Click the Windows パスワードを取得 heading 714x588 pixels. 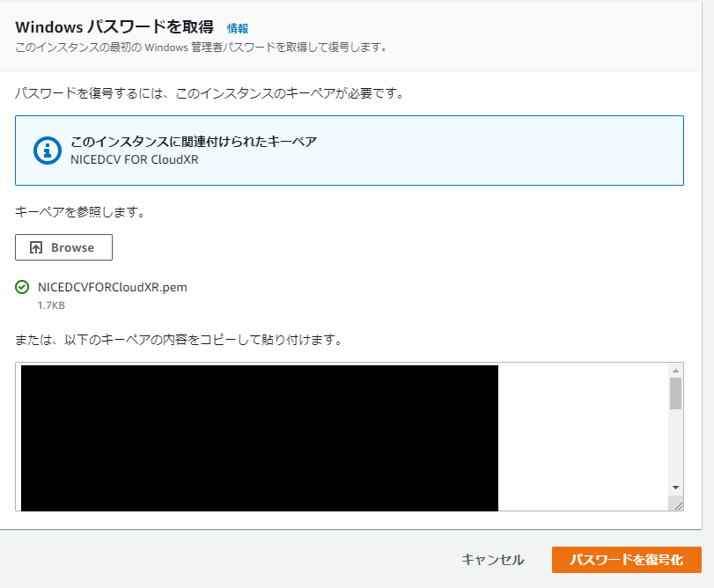coord(114,27)
